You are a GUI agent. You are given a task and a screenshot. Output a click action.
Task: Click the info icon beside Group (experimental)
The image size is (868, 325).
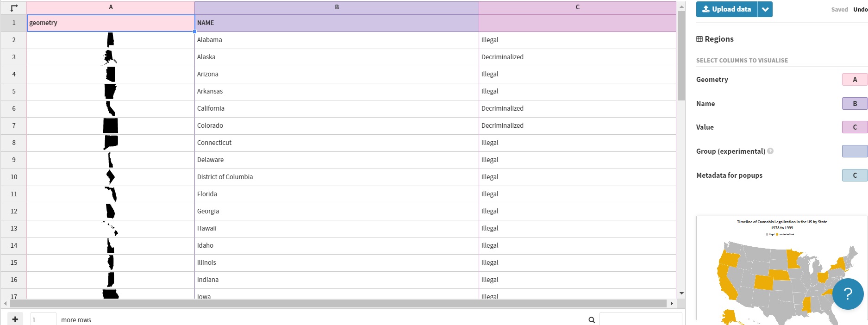pos(770,151)
